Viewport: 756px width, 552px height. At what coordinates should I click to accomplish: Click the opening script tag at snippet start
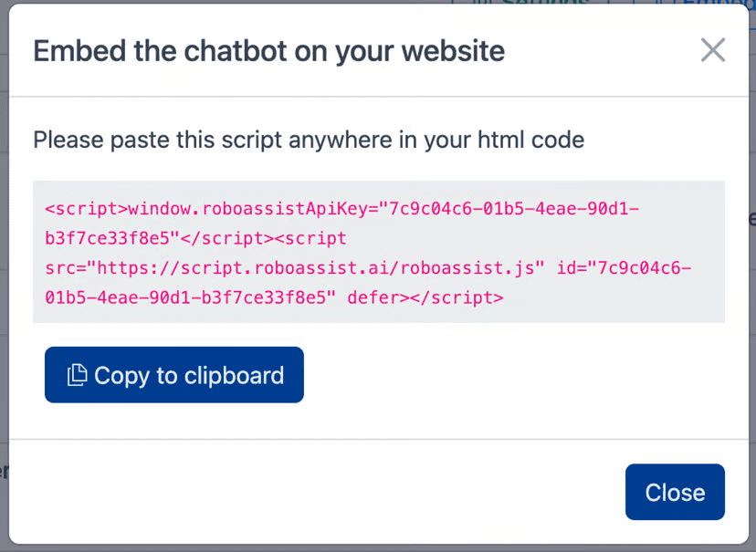click(x=86, y=209)
